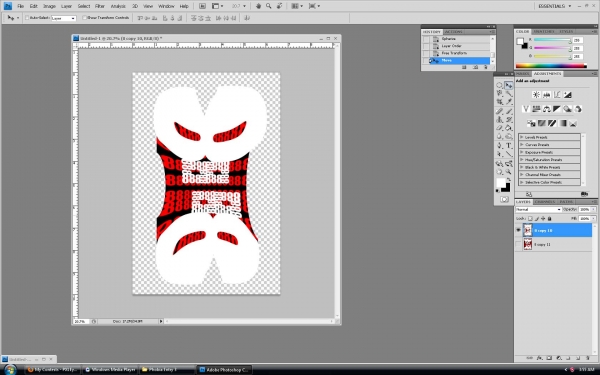Select the Paint Bucket tool
The height and width of the screenshot is (375, 600).
[x=509, y=128]
